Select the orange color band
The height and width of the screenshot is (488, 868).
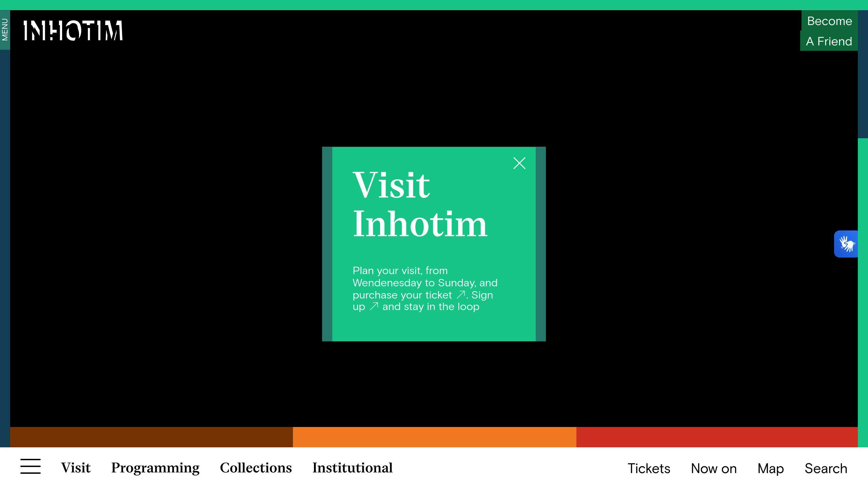pos(435,437)
